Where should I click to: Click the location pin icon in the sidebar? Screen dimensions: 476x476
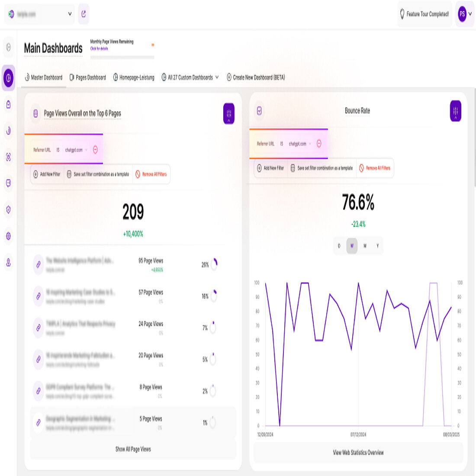[8, 262]
